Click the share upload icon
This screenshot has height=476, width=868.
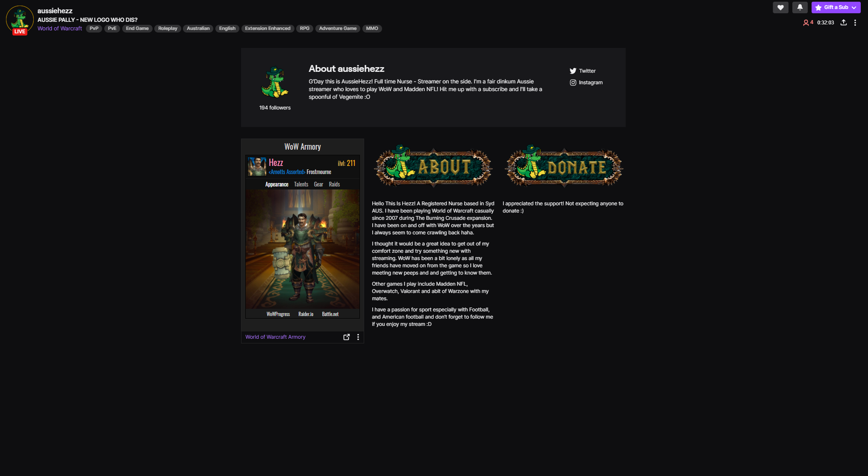[x=843, y=23]
